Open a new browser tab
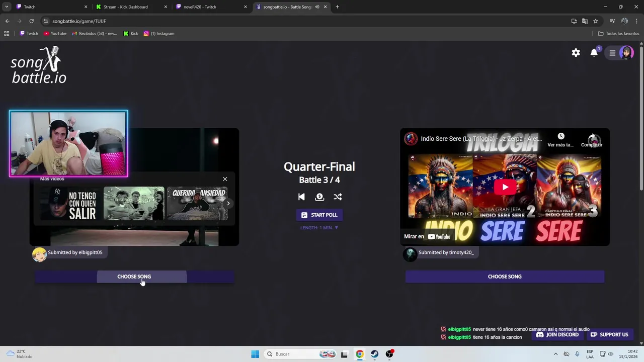This screenshot has height=362, width=644. (337, 7)
